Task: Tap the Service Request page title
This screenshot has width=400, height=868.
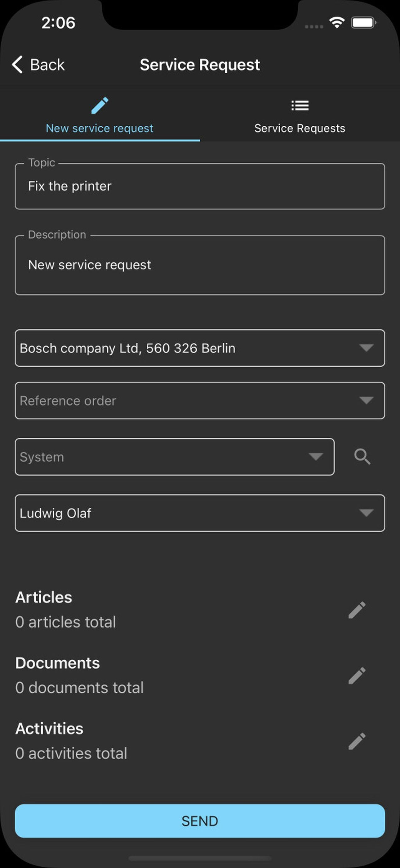Action: tap(200, 65)
